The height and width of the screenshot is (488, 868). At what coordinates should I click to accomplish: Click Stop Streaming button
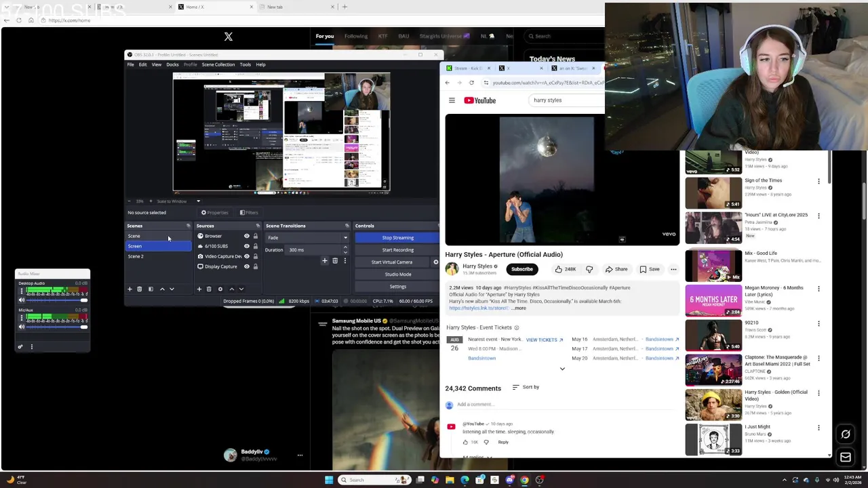coord(397,238)
